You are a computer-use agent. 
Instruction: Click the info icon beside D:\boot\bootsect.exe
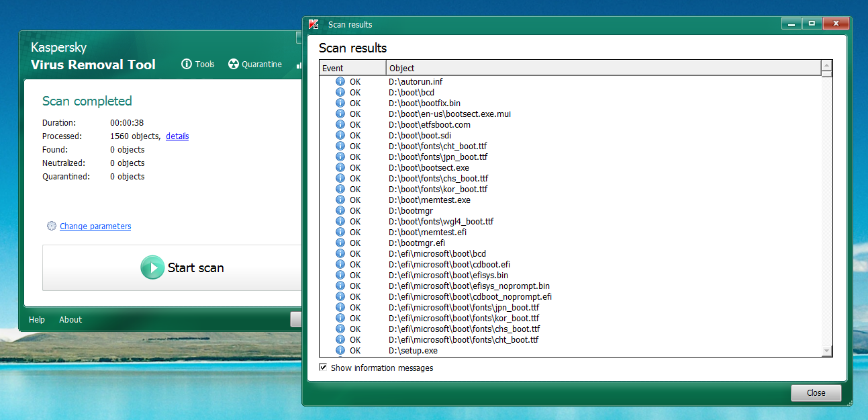340,167
